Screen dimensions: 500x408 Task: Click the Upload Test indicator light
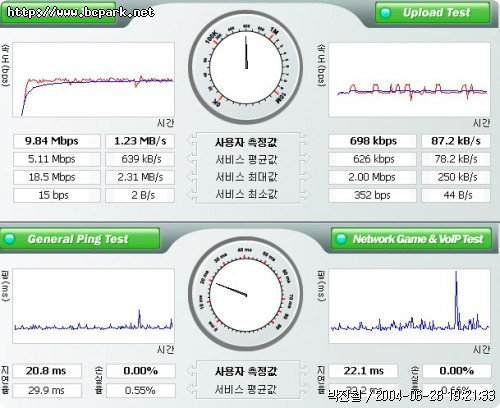pos(386,13)
